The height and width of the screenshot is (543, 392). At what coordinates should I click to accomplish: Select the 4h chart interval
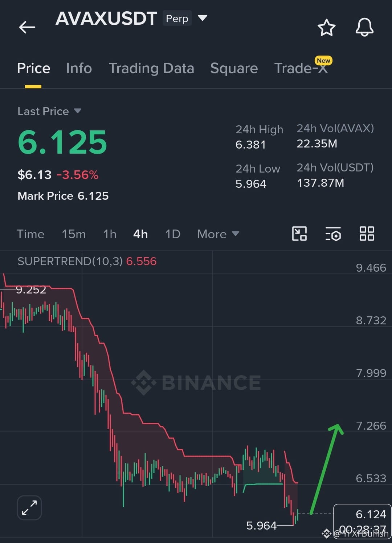click(x=140, y=234)
